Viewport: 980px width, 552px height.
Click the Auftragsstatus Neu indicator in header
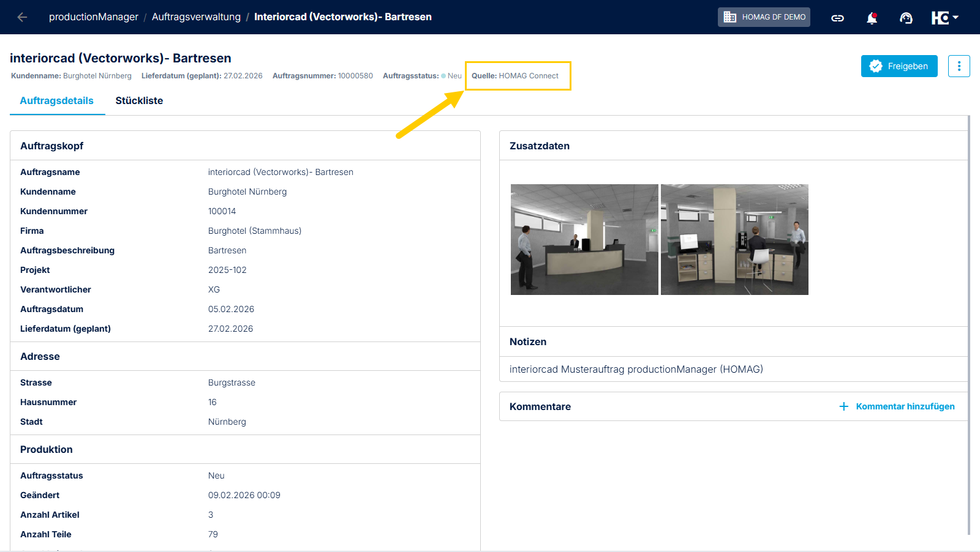click(x=452, y=76)
